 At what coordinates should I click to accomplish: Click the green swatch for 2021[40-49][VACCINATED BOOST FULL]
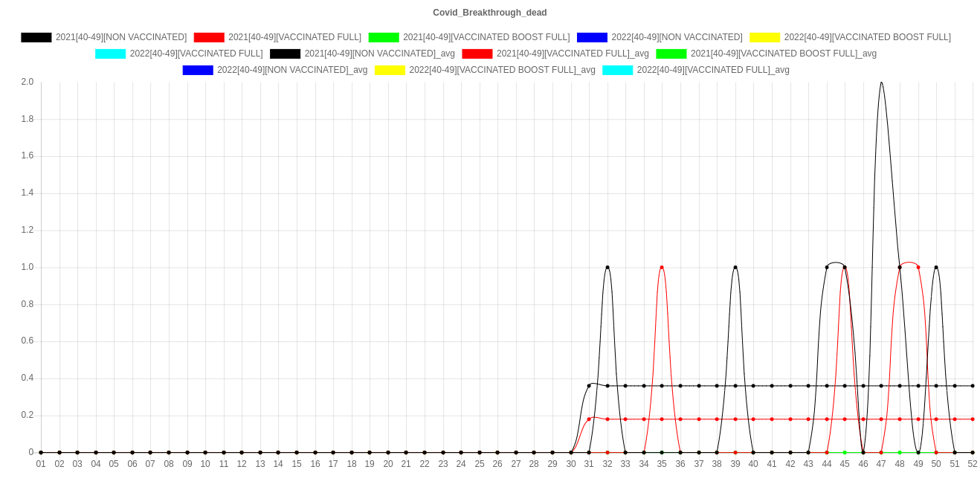coord(383,37)
